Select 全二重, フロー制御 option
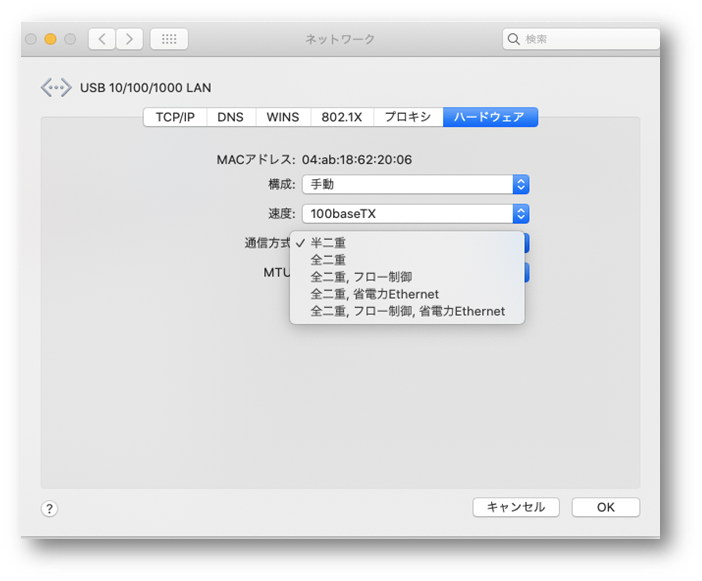This screenshot has width=702, height=581. tap(407, 277)
